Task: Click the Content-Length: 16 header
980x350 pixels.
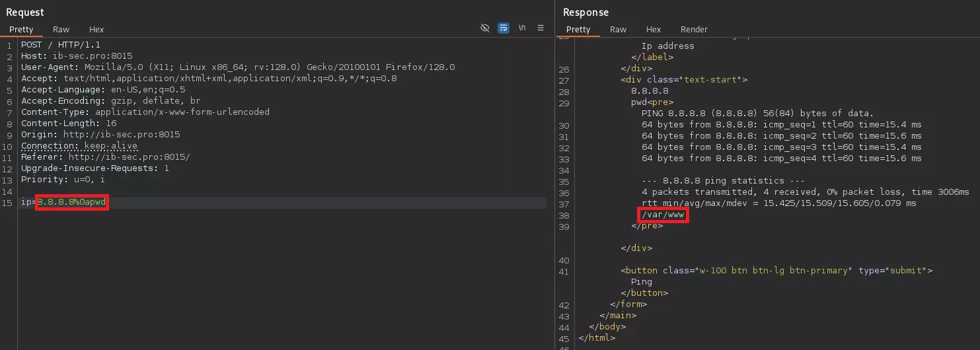Action: click(69, 123)
